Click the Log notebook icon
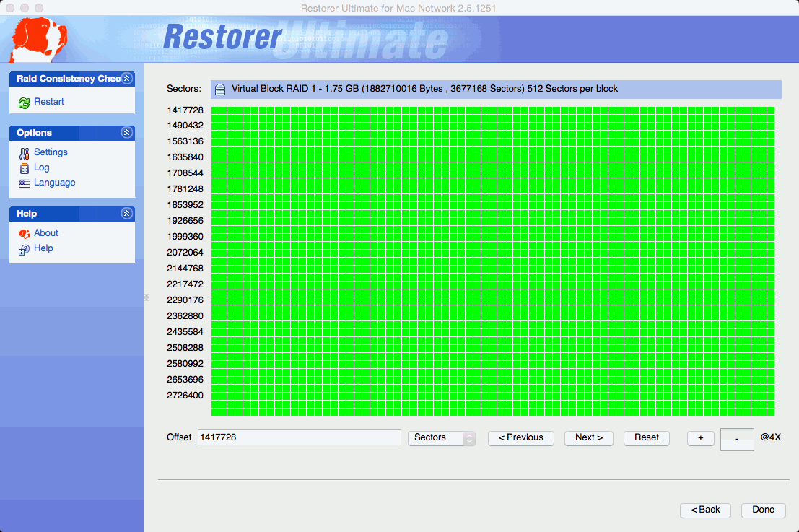 click(25, 168)
